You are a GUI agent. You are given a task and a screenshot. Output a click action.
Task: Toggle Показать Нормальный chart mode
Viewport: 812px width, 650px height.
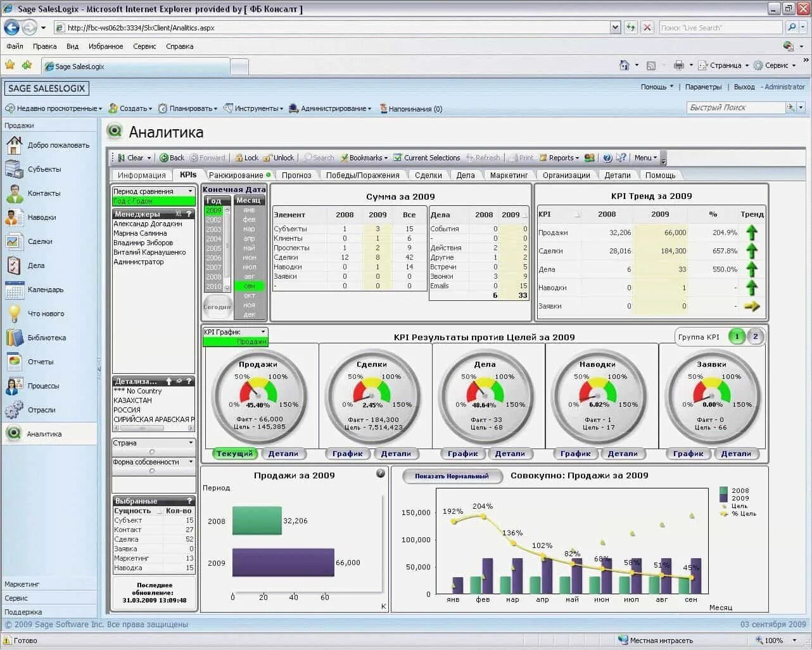(452, 476)
